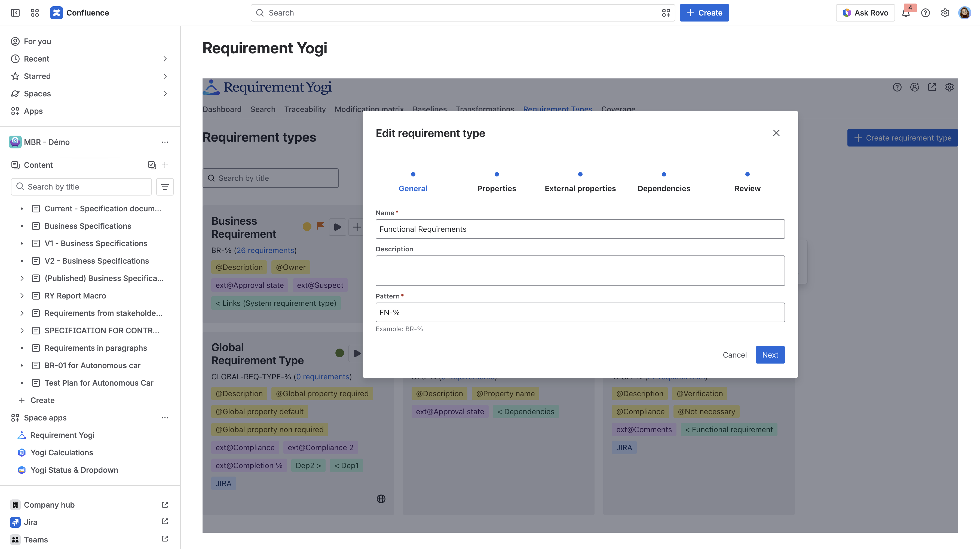This screenshot has width=980, height=549.
Task: Open the Dashboard tab
Action: click(x=222, y=109)
